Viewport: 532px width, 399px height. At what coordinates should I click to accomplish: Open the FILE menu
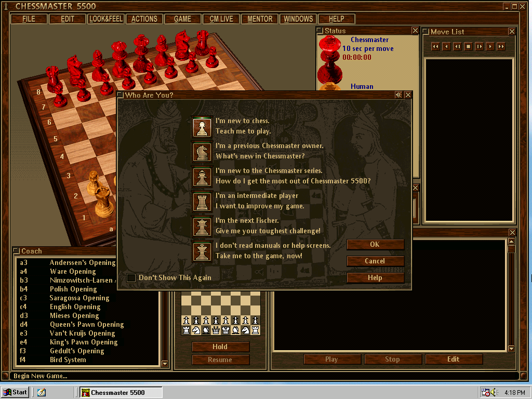[x=29, y=19]
